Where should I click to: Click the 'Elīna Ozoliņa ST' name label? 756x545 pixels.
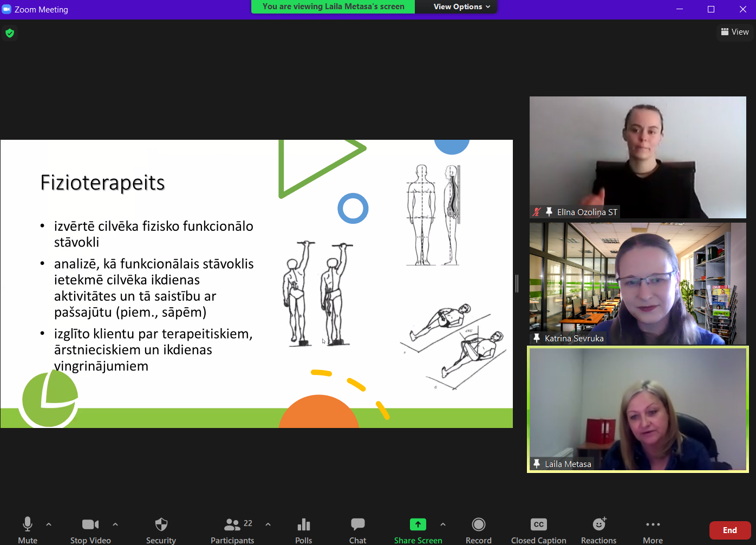(x=587, y=212)
